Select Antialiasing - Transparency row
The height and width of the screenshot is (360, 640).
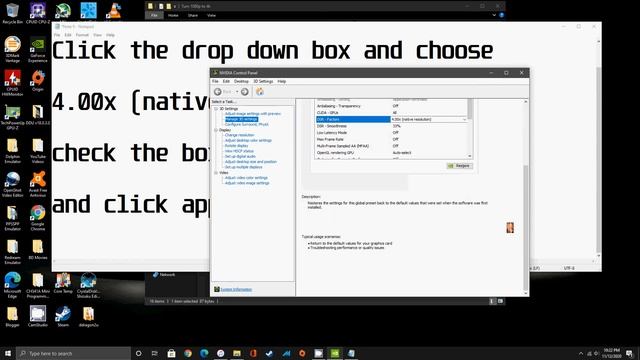[391, 106]
